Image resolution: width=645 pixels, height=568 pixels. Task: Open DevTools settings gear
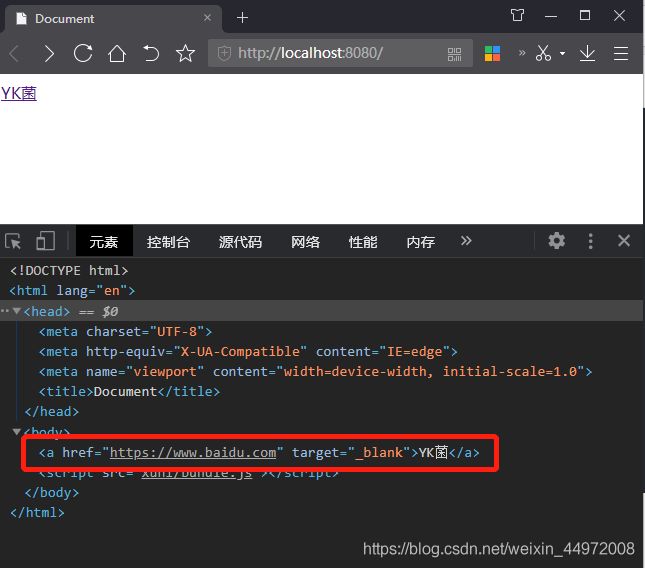click(556, 241)
